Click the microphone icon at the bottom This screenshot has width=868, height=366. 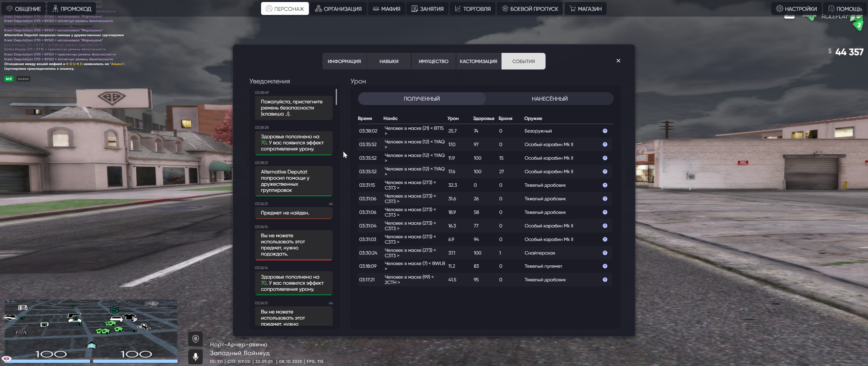(195, 357)
